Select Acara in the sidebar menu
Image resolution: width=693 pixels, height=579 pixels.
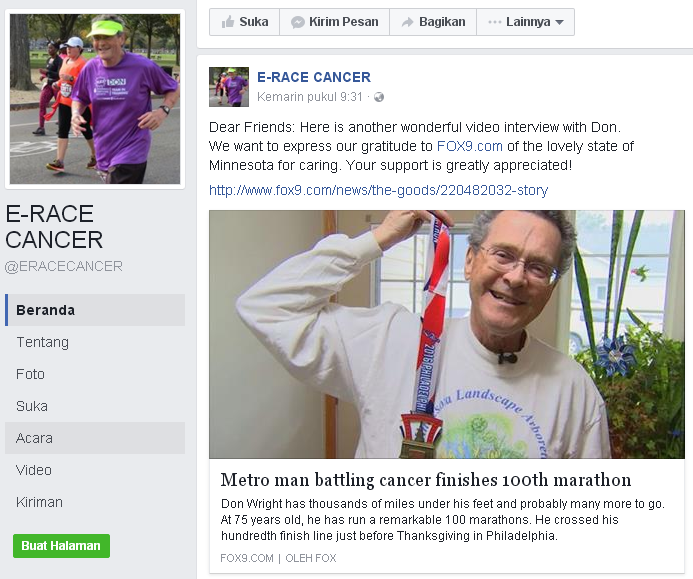click(x=95, y=438)
